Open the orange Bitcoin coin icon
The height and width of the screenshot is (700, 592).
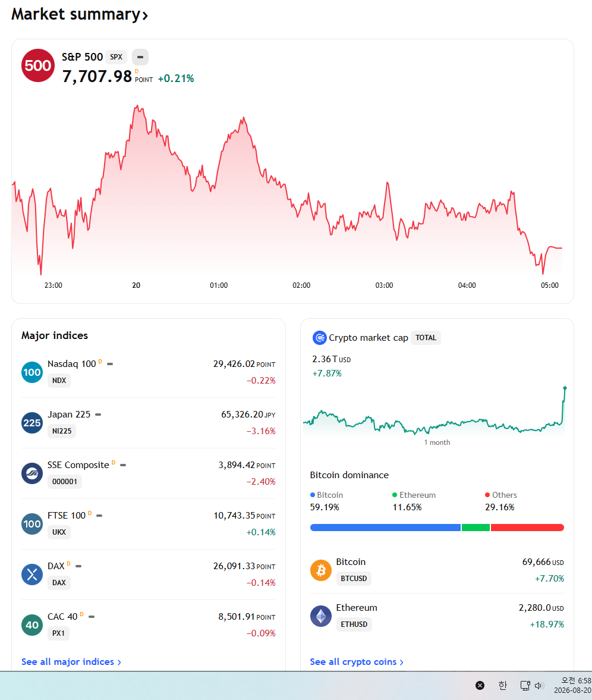[321, 570]
